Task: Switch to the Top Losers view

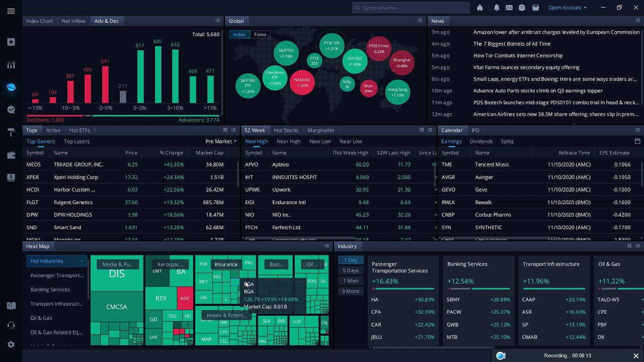Action: click(76, 141)
